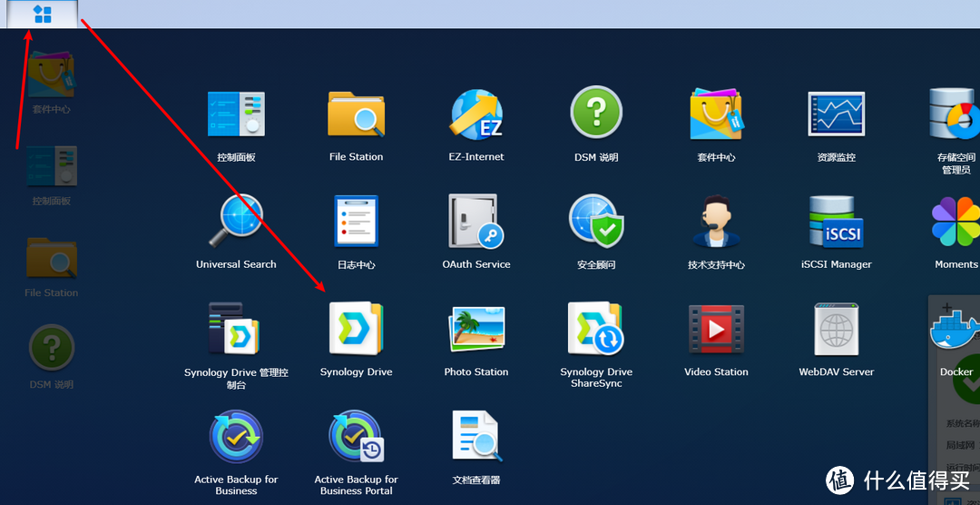This screenshot has height=505, width=980.
Task: Launch 安全顾问 icon
Action: 596,221
